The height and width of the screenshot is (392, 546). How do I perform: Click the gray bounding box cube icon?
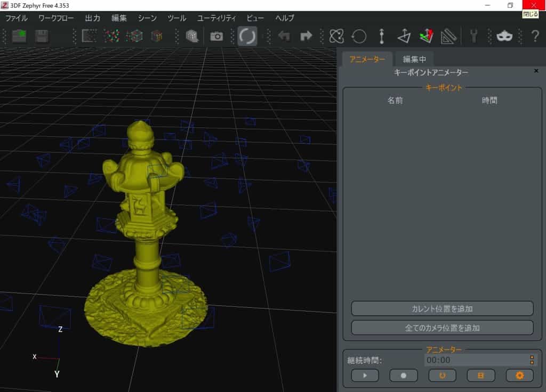point(192,36)
